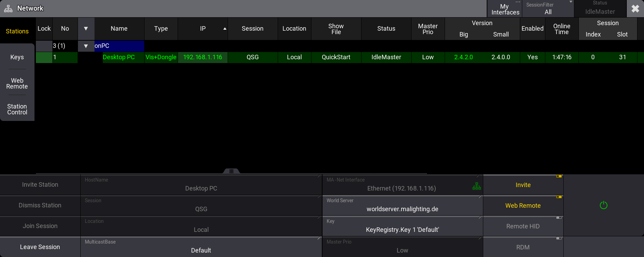The image size is (644, 257).
Task: Edit the Location field showing Local
Action: [201, 226]
